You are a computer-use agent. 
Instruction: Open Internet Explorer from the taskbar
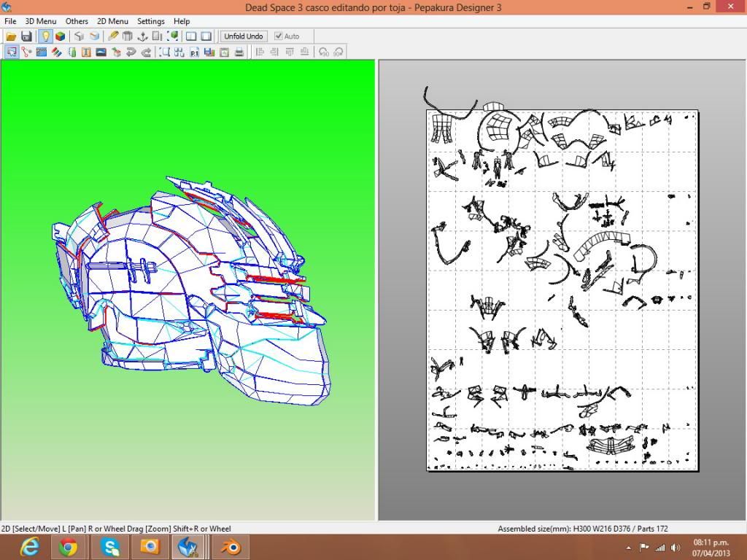30,547
